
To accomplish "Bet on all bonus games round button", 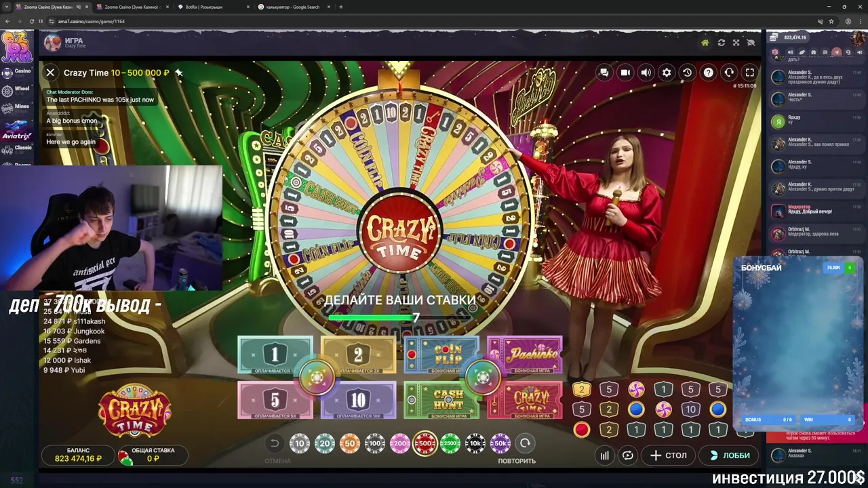I will click(483, 378).
